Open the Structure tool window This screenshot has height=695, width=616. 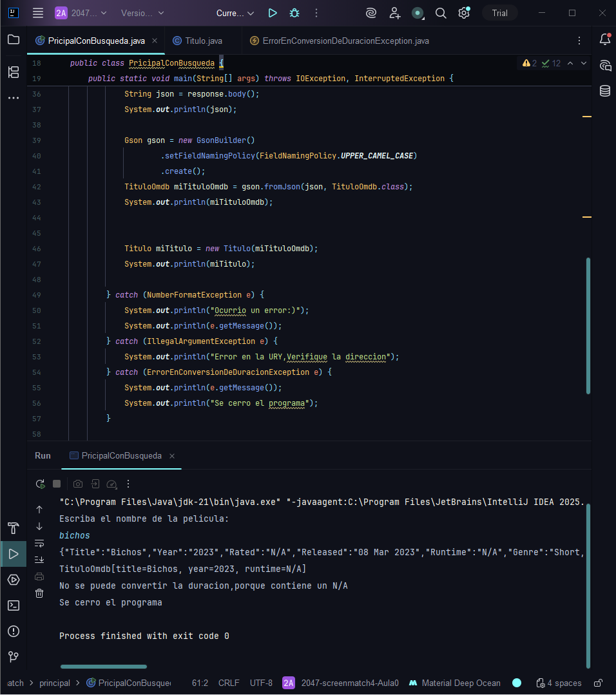pyautogui.click(x=14, y=71)
